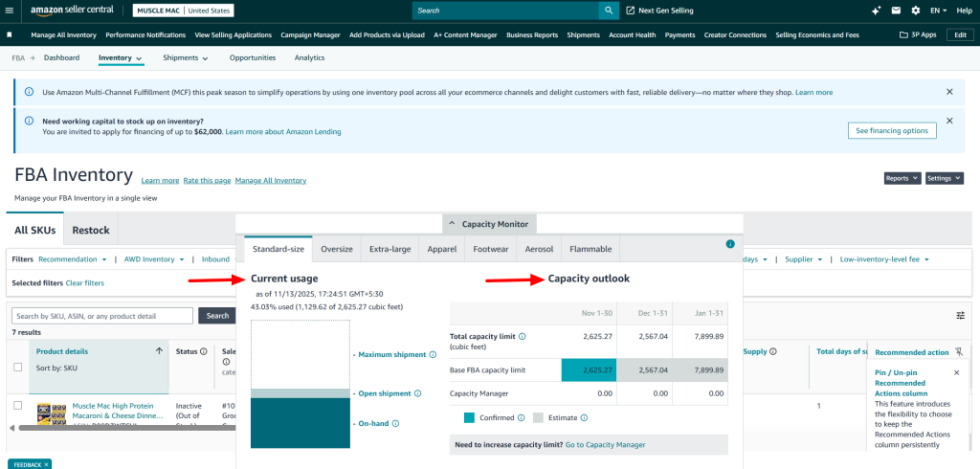
Task: Dismiss the Multi-Channel Fulfillment banner
Action: (x=949, y=92)
